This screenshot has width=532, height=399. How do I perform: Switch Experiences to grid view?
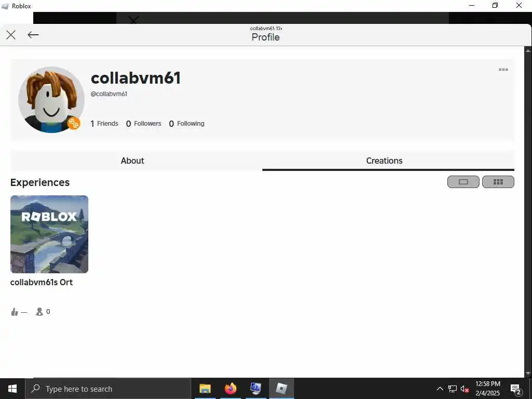pyautogui.click(x=498, y=182)
